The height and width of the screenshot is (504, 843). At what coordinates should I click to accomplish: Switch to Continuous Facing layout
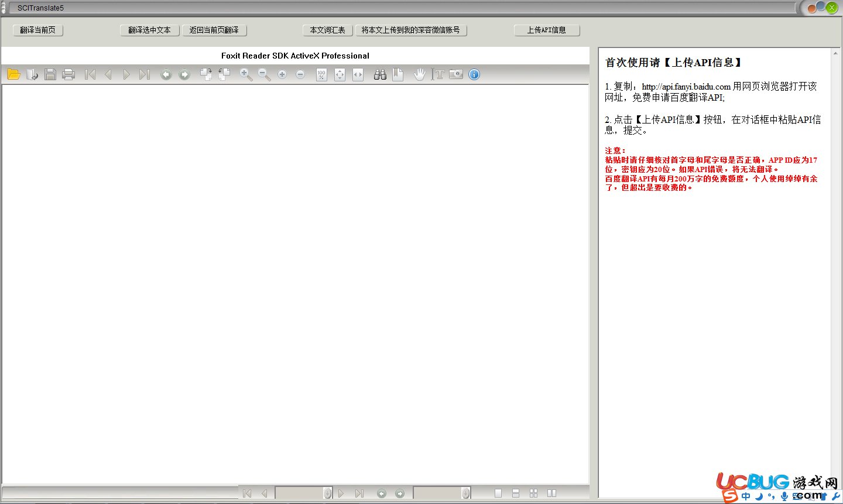(533, 493)
